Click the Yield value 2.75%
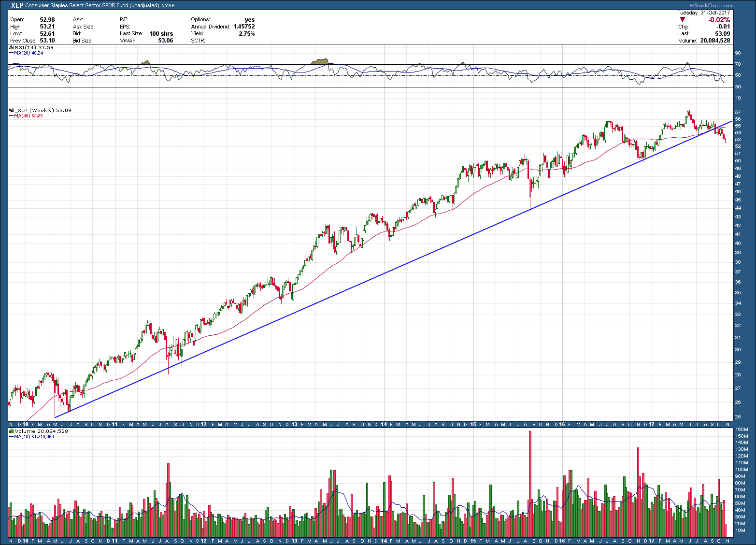This screenshot has height=545, width=756. (247, 34)
